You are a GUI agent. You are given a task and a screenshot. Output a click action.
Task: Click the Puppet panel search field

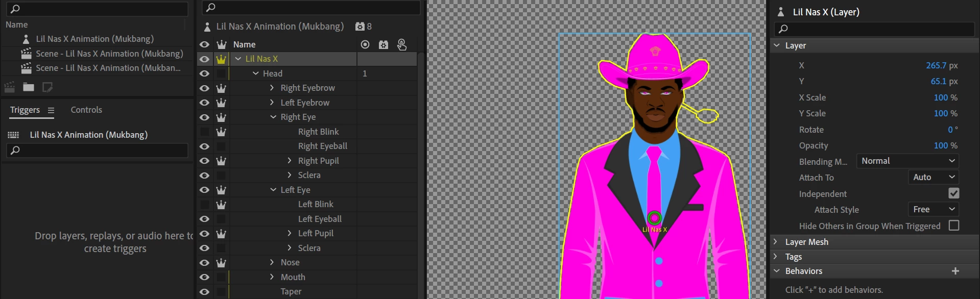(x=311, y=7)
